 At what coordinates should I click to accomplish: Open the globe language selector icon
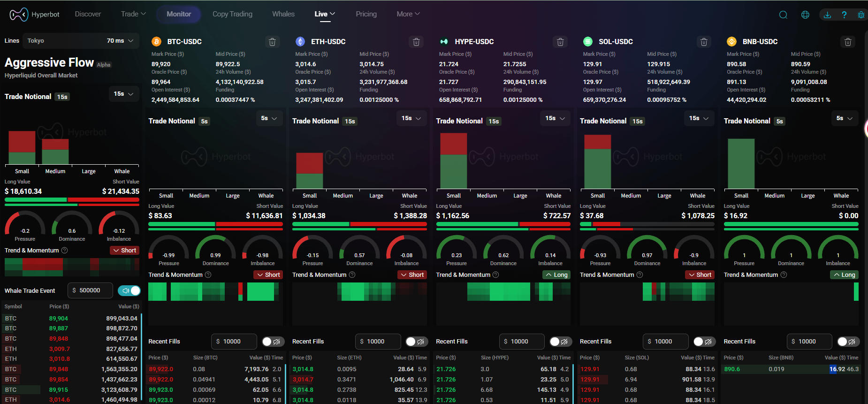[805, 15]
